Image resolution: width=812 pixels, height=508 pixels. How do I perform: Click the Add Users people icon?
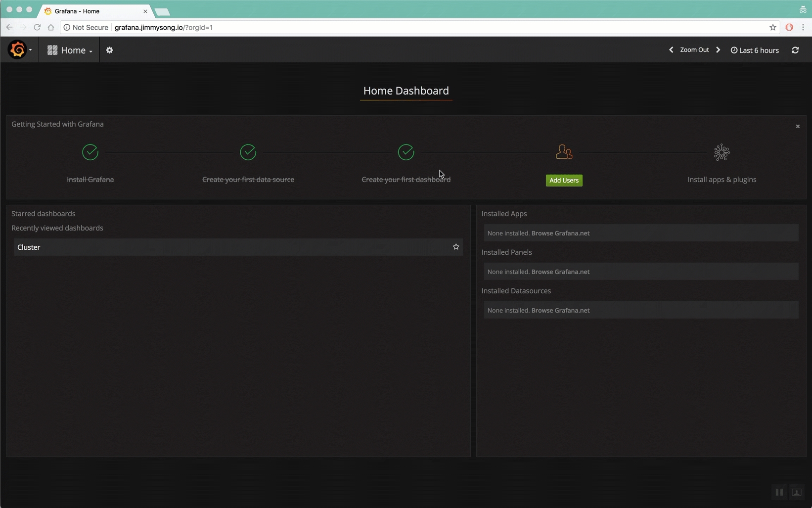click(564, 152)
